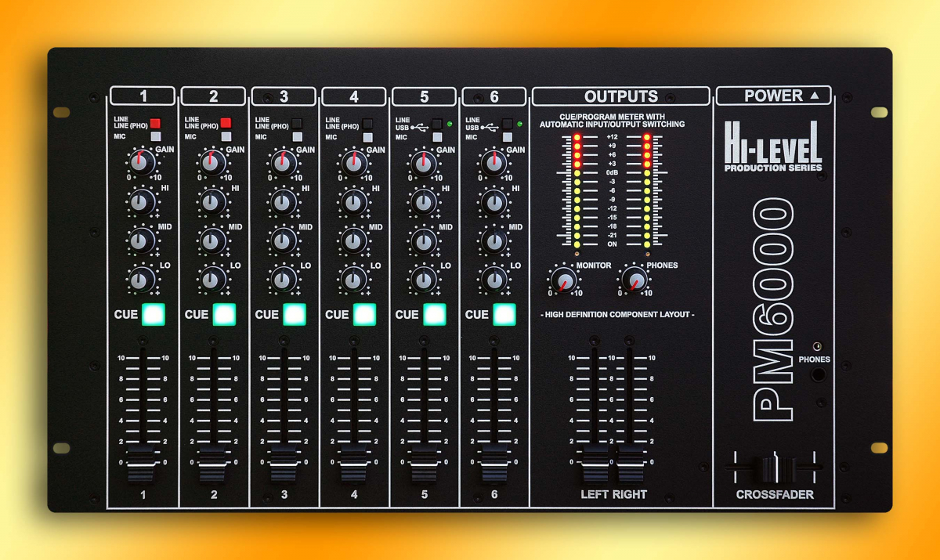This screenshot has width=940, height=560.
Task: Click channel 6 GAIN knob
Action: click(493, 162)
